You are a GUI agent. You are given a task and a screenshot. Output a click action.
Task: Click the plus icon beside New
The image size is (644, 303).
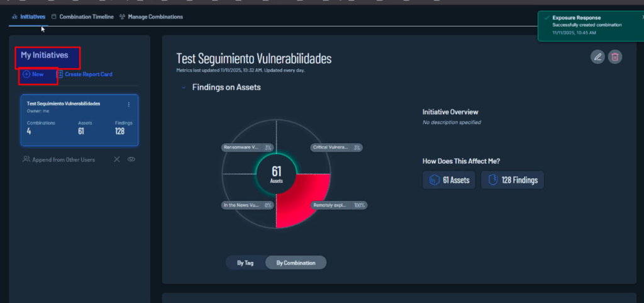[26, 74]
